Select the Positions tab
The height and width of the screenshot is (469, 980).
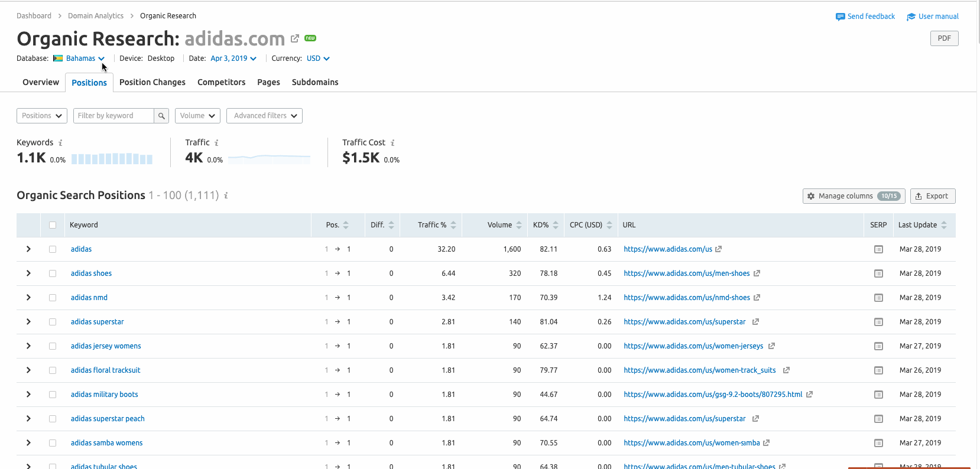89,83
